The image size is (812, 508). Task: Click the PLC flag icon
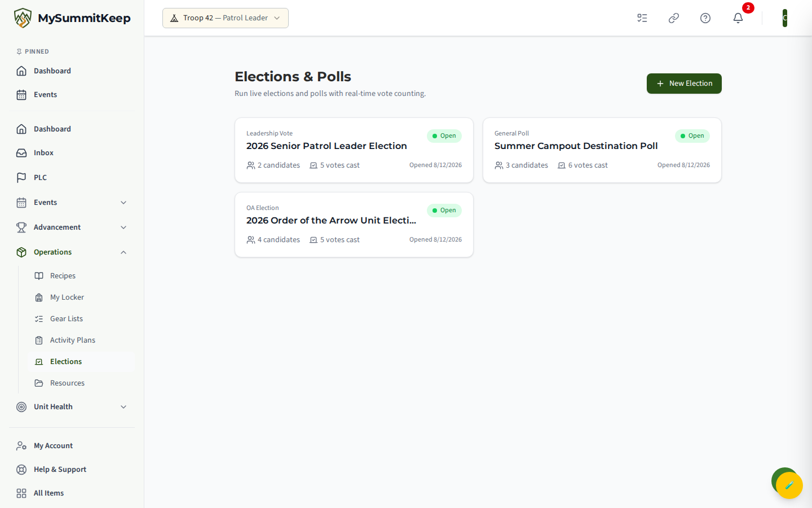point(21,178)
